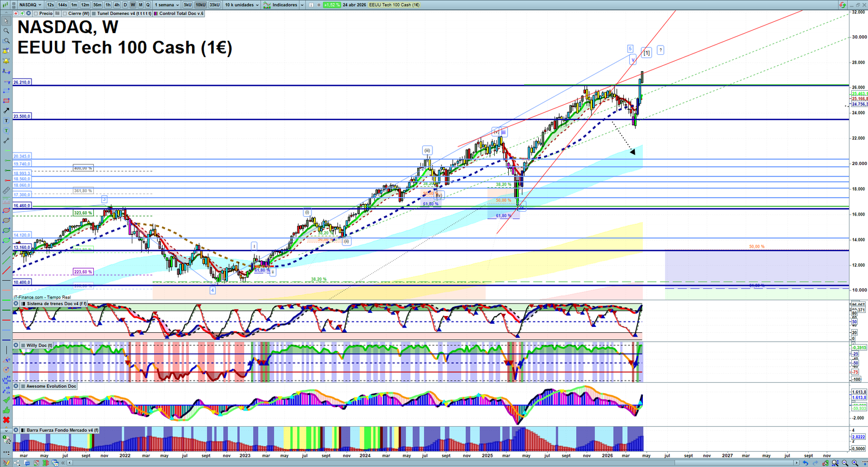Toggle the Precio checkbox
This screenshot has height=467, width=868.
(x=36, y=14)
